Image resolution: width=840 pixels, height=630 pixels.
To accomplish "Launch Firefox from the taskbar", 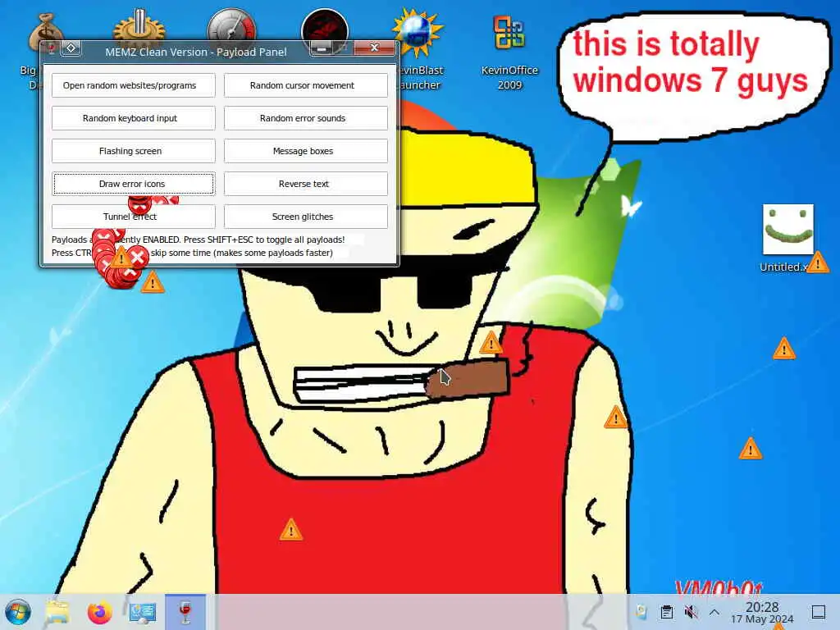I will pyautogui.click(x=99, y=612).
